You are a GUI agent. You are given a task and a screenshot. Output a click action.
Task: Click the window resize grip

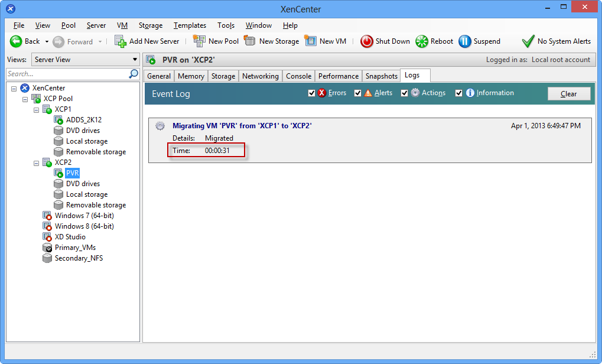[593, 354]
